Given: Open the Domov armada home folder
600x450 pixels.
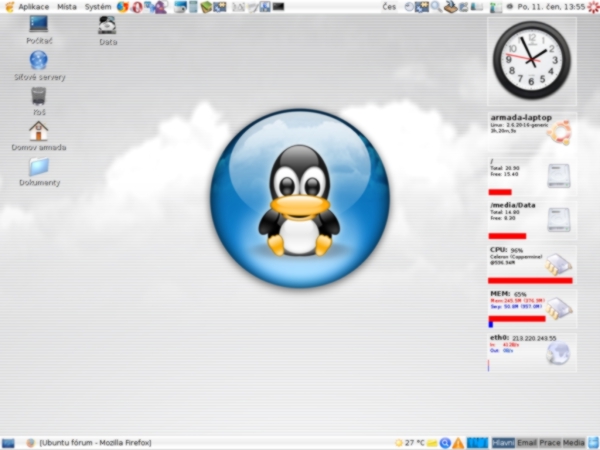Looking at the screenshot, I should (39, 136).
